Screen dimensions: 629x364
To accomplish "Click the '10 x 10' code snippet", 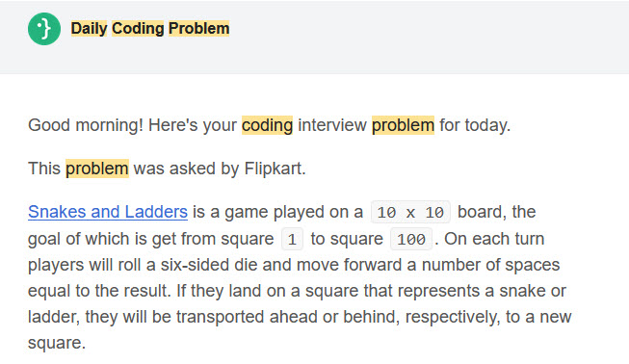I will point(410,213).
